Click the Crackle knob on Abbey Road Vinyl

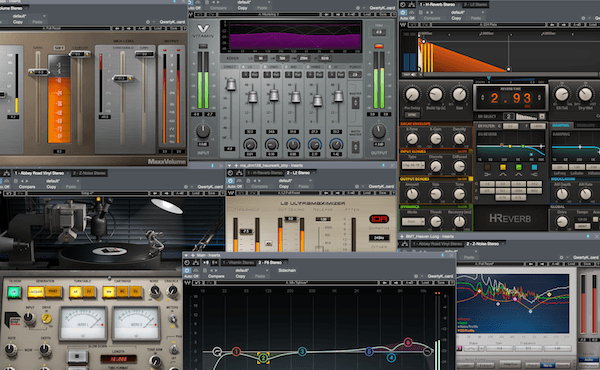[171, 292]
